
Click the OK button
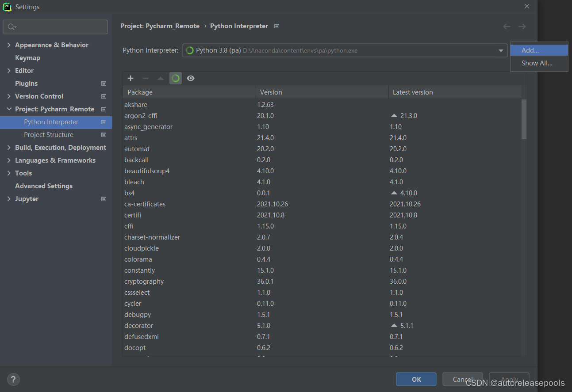coord(416,379)
